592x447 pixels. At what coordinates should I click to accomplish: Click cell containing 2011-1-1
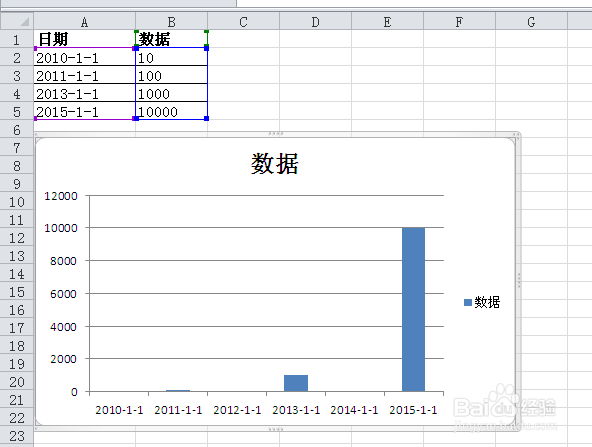click(x=85, y=75)
